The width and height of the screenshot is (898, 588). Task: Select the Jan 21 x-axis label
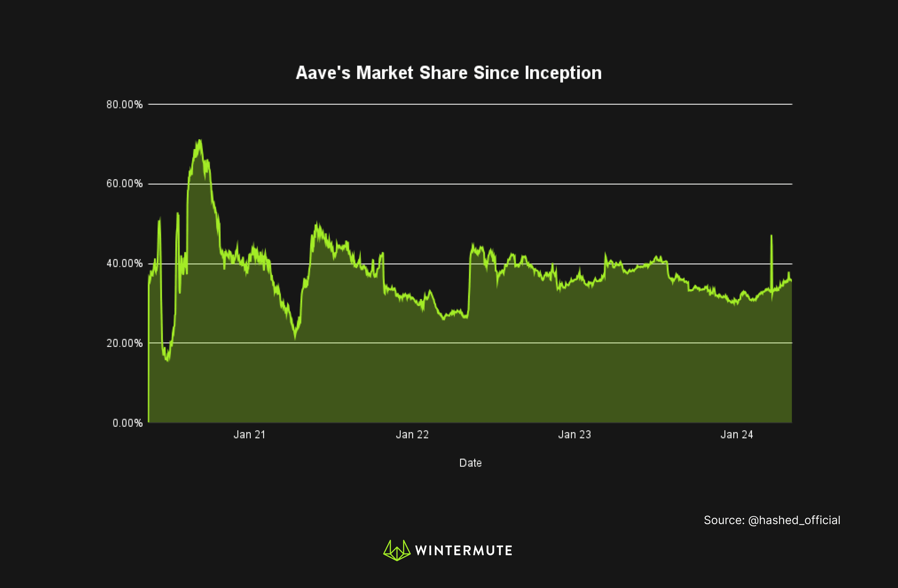tap(249, 435)
